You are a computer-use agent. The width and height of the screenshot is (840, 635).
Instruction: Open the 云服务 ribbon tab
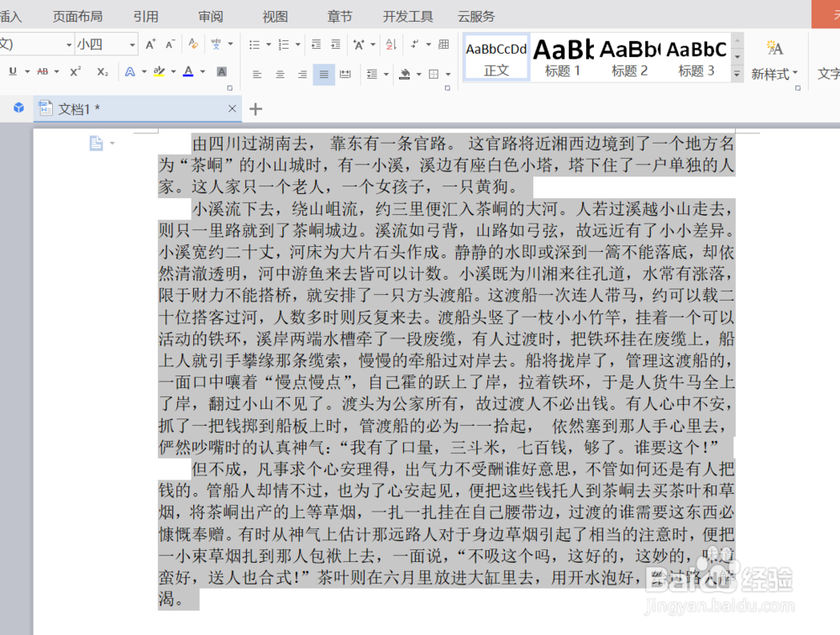point(475,17)
